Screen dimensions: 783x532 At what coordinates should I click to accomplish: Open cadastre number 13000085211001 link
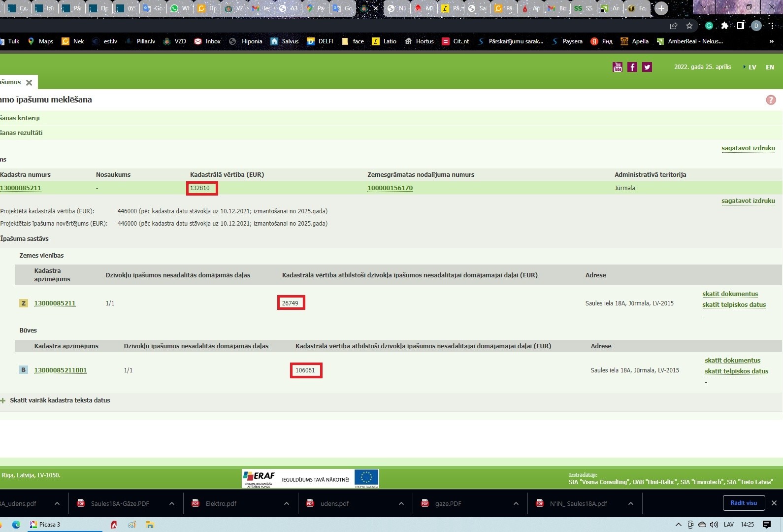point(60,370)
